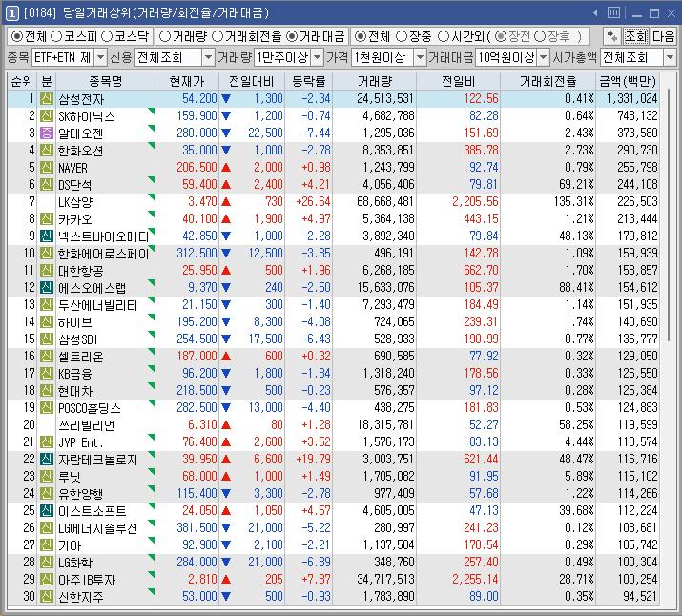Click the up arrow on 아주IB투자 row
This screenshot has height=616, width=682.
(x=226, y=579)
